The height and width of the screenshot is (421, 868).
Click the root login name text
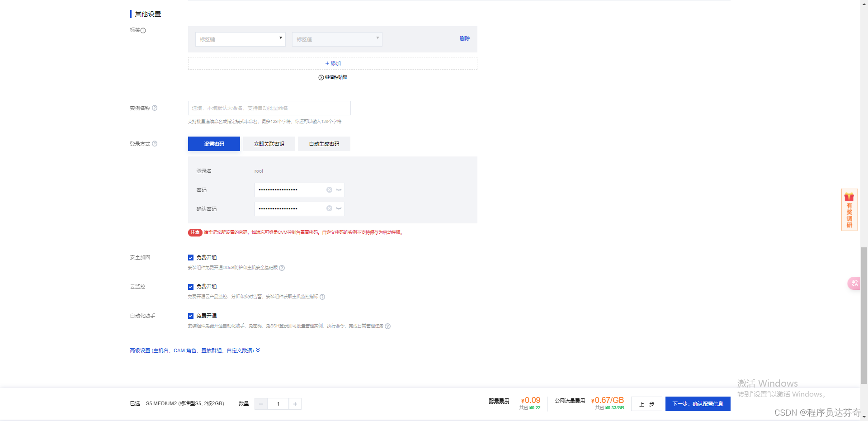coord(259,171)
